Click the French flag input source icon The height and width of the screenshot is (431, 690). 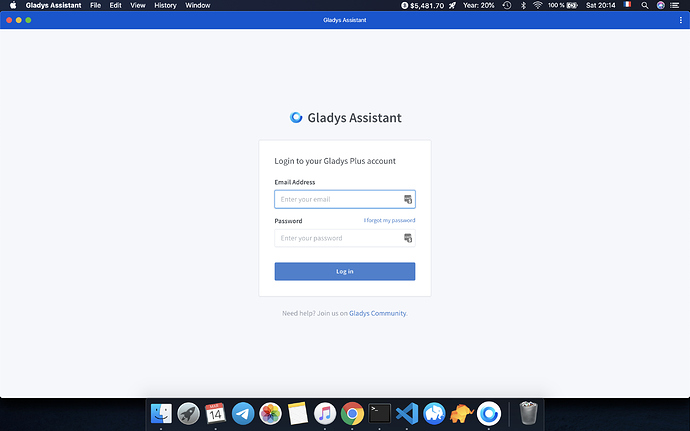pos(628,4)
